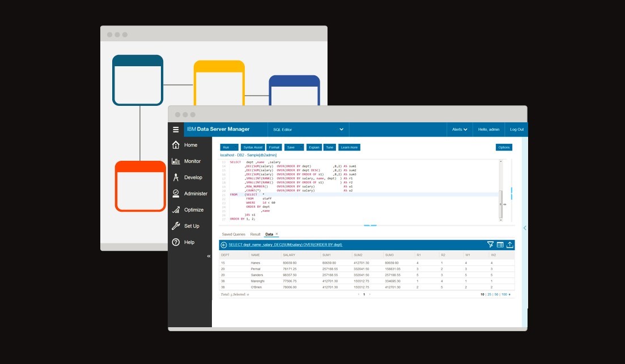Click the Set Up wrench icon
Screen dimensions: 625x364
point(176,226)
